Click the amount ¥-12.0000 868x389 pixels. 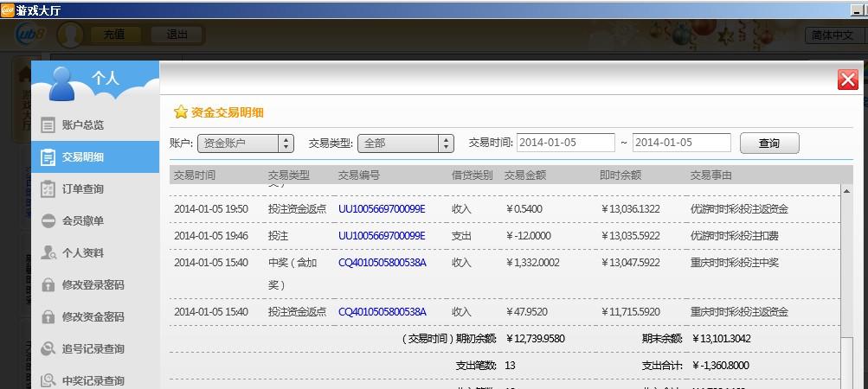(528, 236)
